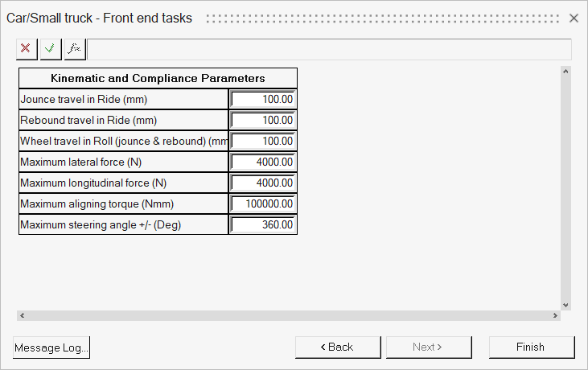Click the confirm checkmark formula icon
This screenshot has height=370, width=588.
50,48
